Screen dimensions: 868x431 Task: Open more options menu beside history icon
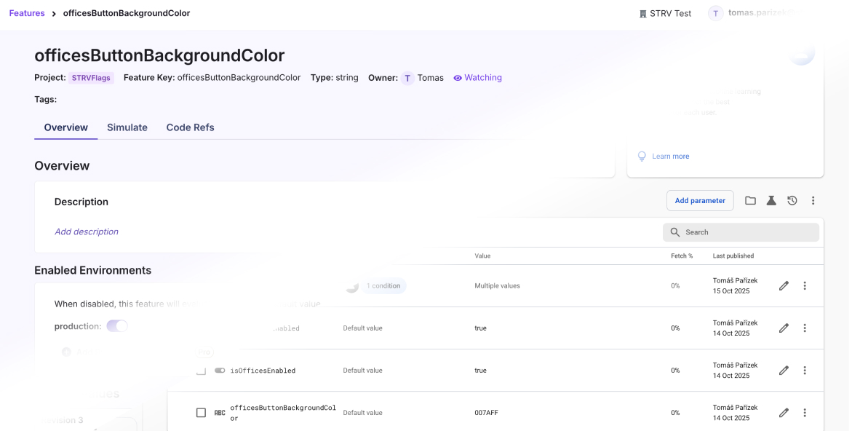[813, 201]
